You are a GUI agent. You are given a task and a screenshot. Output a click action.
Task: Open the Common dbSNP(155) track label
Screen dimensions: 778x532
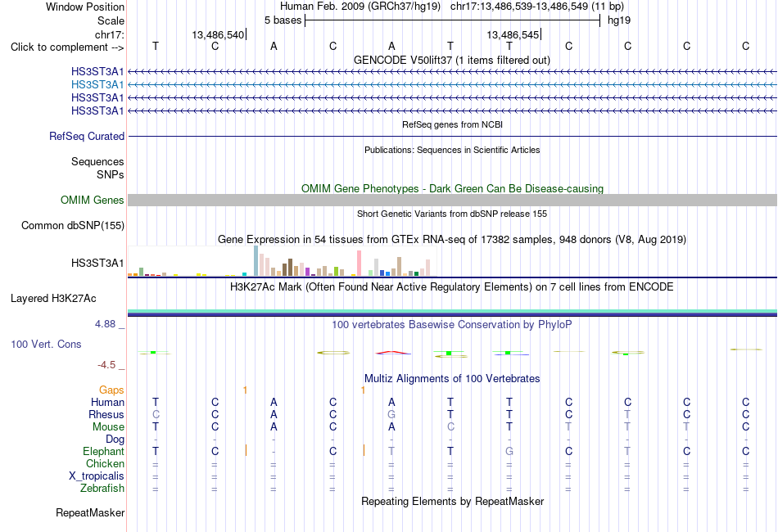[72, 226]
